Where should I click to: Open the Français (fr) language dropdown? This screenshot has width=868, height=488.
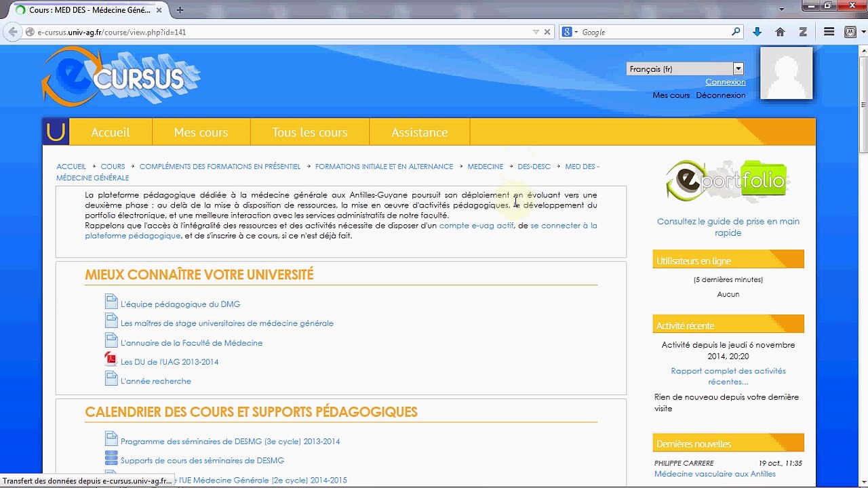coord(685,68)
